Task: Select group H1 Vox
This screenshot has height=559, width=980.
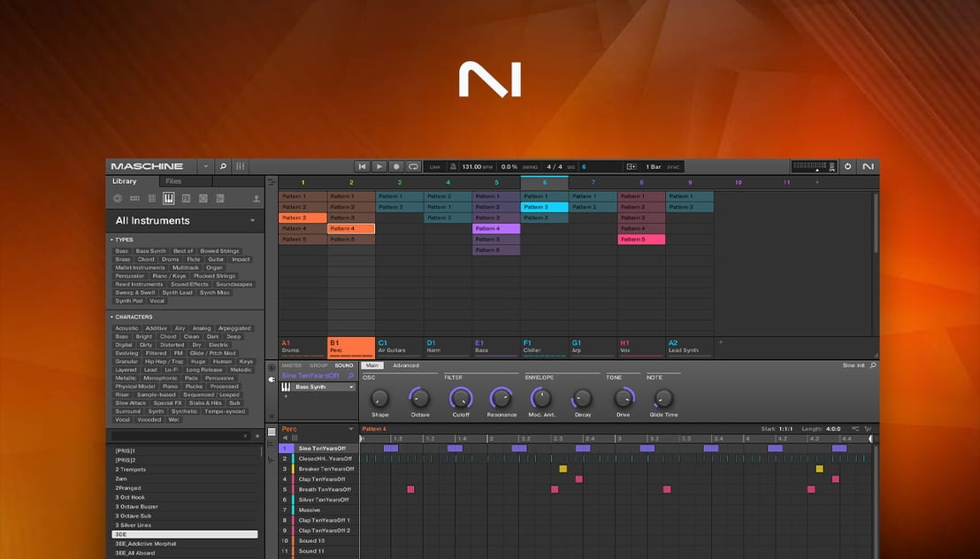Action: [641, 347]
